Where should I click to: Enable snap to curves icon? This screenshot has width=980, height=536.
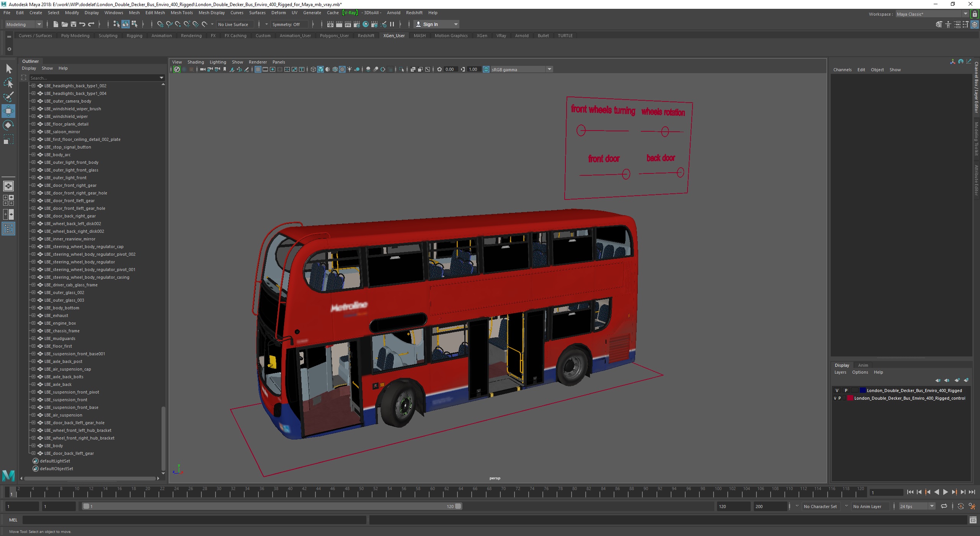[169, 24]
